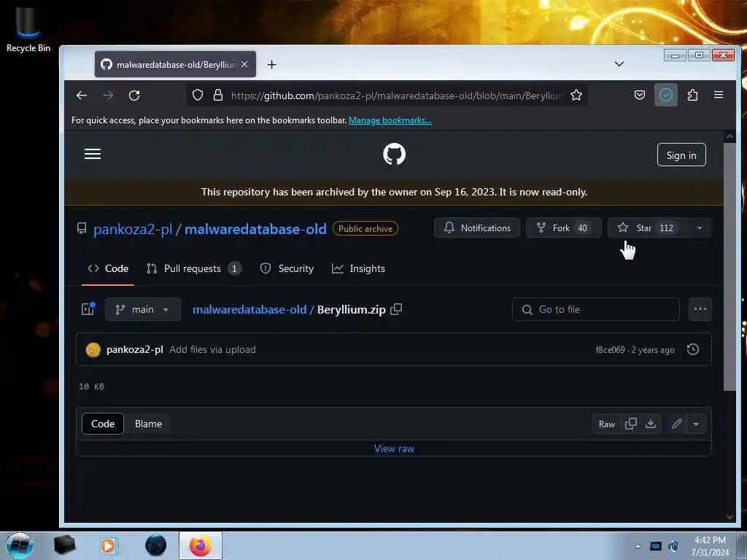Open the taskbar clock showing 4:42 PM
The width and height of the screenshot is (747, 560).
710,546
